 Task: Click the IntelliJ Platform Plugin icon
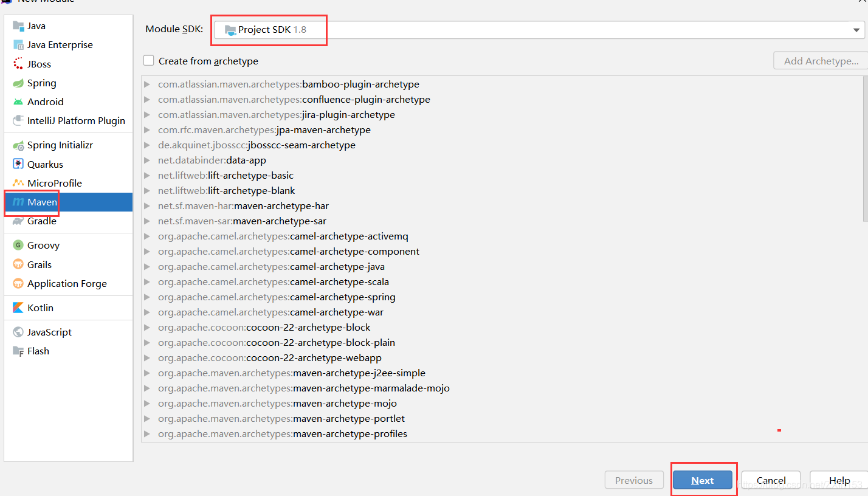(x=18, y=120)
